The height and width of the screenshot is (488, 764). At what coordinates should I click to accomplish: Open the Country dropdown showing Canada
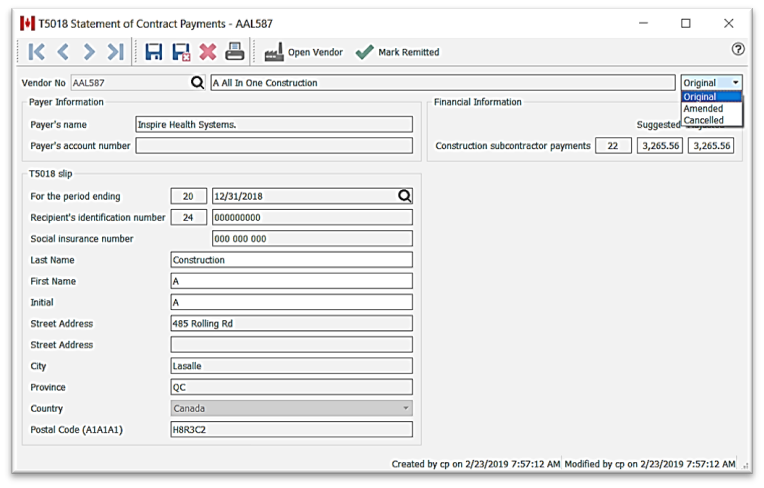pyautogui.click(x=291, y=408)
